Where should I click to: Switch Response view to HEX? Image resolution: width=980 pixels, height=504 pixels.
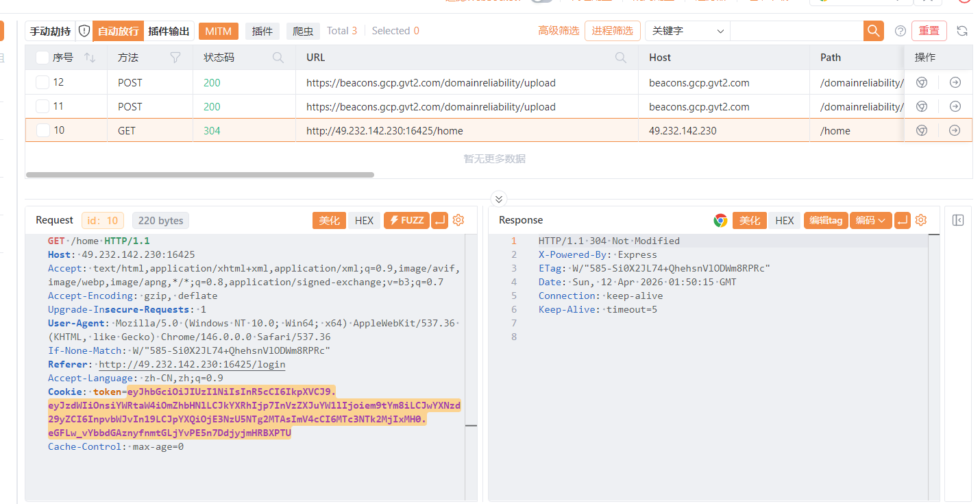(785, 220)
